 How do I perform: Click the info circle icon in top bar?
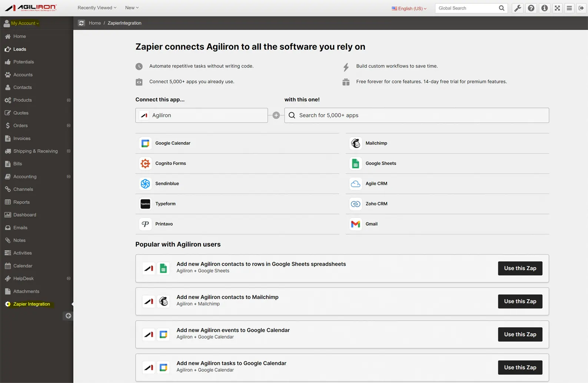click(544, 8)
